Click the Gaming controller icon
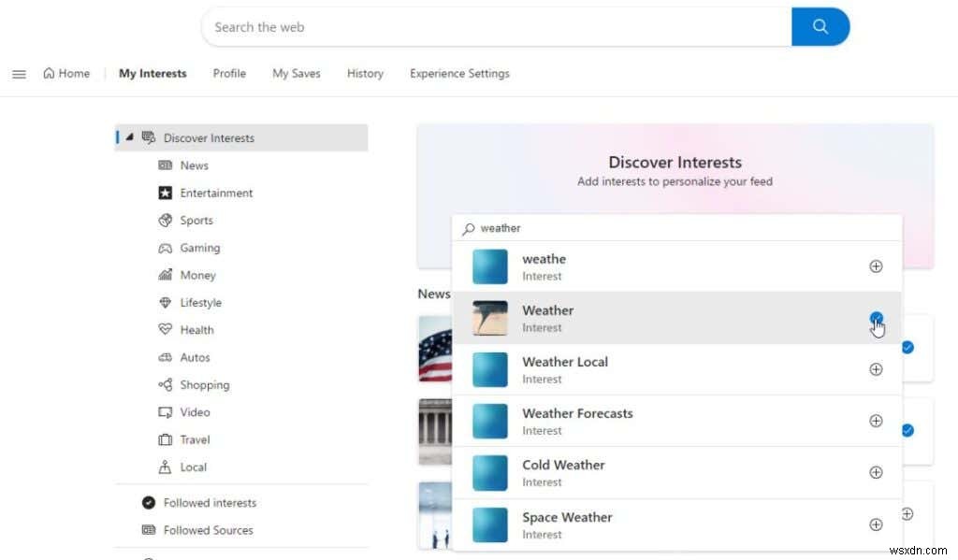 pos(165,248)
